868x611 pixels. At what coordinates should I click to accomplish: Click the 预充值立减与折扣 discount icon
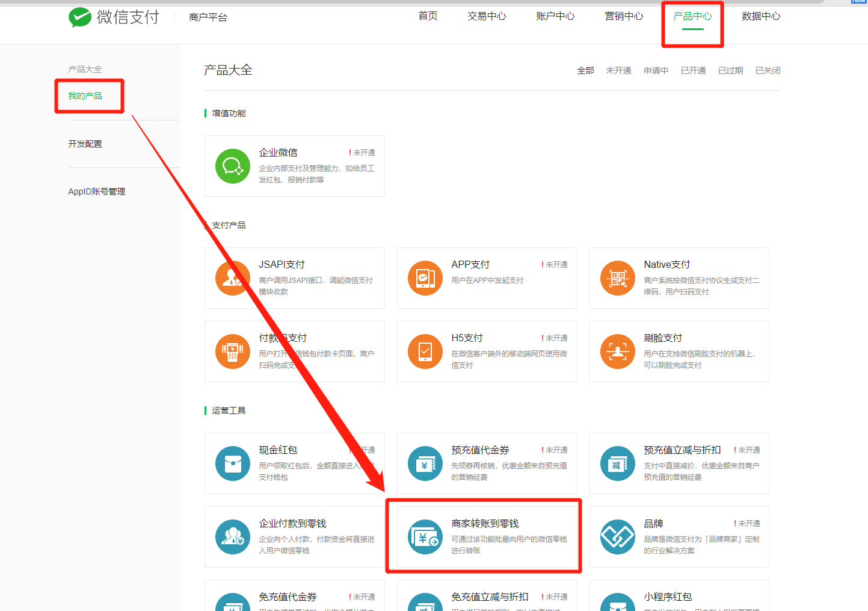[x=618, y=464]
